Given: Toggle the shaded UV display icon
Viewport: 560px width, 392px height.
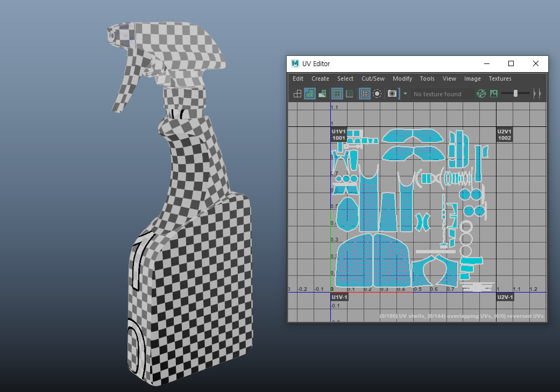Looking at the screenshot, I should (x=310, y=94).
